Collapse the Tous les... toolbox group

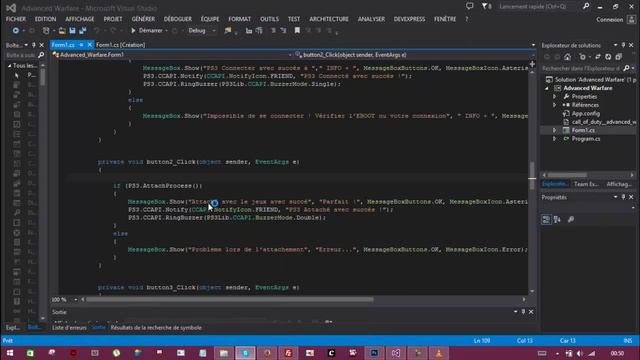[x=9, y=66]
